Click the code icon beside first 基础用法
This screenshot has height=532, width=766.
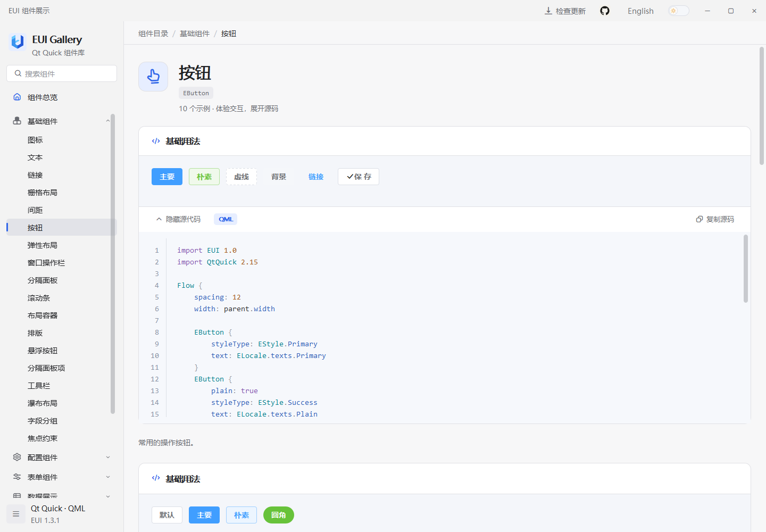pos(156,141)
